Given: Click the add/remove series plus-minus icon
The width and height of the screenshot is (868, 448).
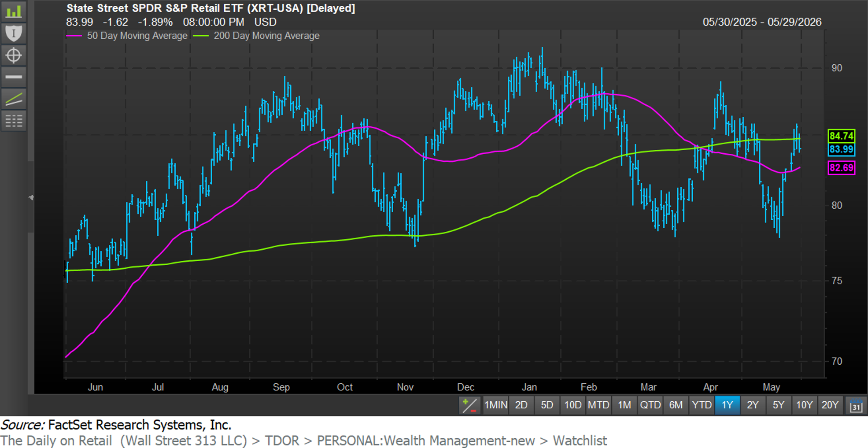Looking at the screenshot, I should [x=469, y=405].
